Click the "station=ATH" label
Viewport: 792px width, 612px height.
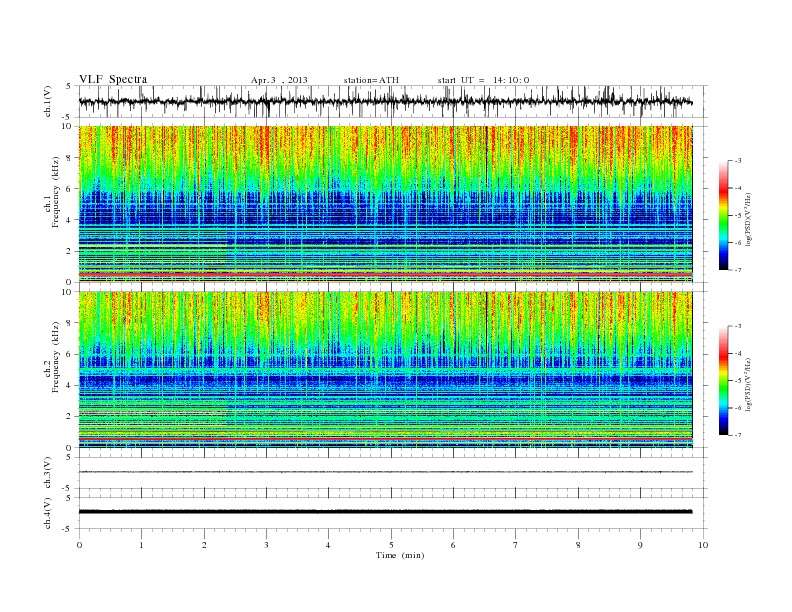point(371,80)
